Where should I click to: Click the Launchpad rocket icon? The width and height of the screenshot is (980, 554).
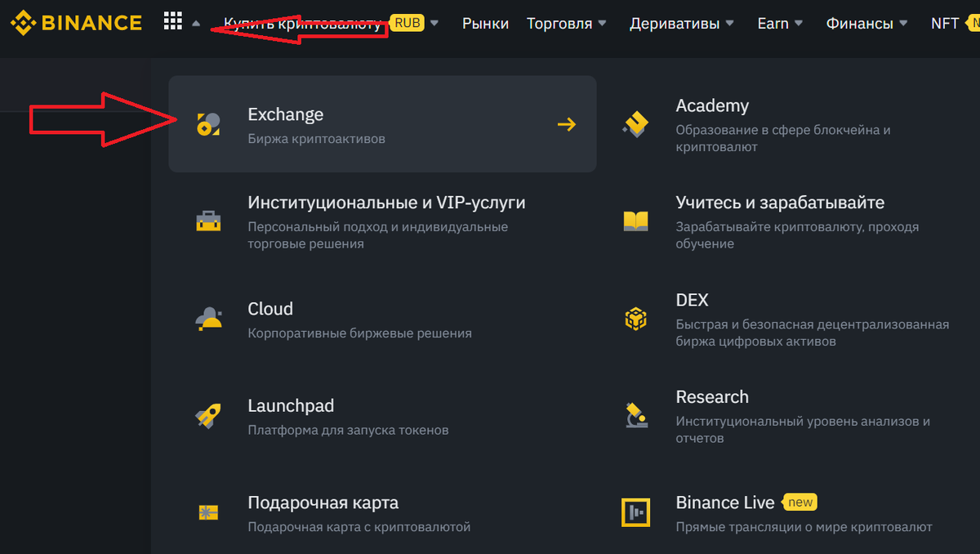(208, 415)
